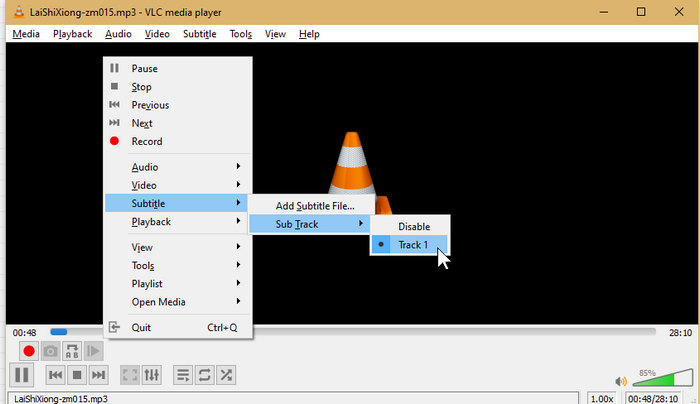
Task: Click the Pause label in the context menu
Action: [x=145, y=68]
